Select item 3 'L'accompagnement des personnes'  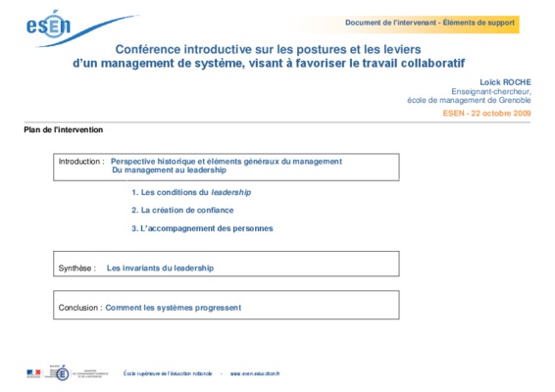[x=202, y=228]
